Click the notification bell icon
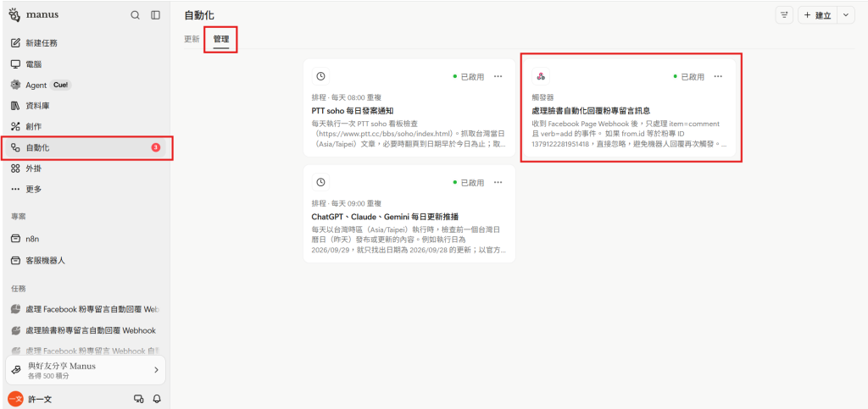Screen dimensions: 868x409 point(157,399)
